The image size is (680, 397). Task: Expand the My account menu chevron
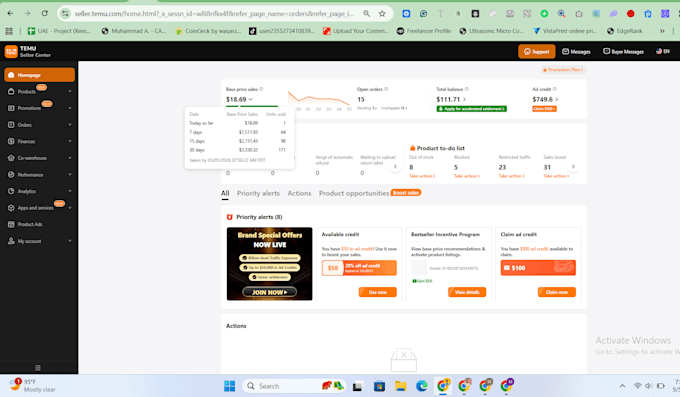point(70,241)
